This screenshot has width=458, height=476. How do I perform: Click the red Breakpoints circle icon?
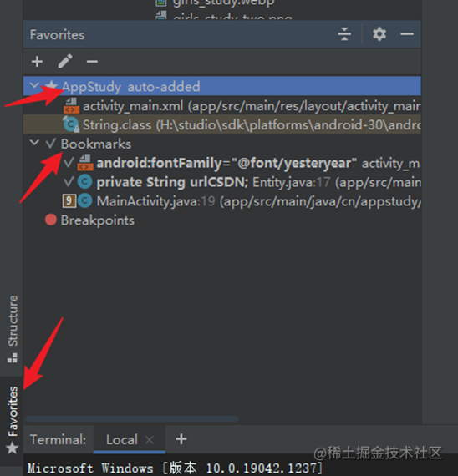click(51, 220)
